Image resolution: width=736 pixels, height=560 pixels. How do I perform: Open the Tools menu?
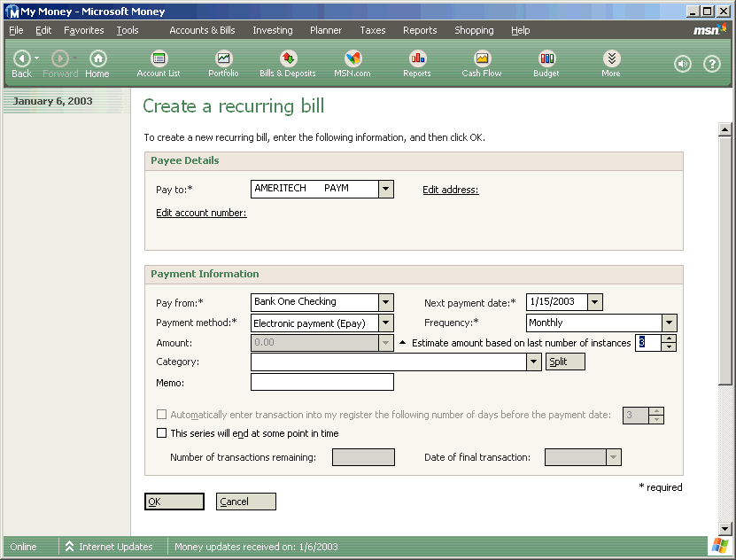(x=128, y=30)
